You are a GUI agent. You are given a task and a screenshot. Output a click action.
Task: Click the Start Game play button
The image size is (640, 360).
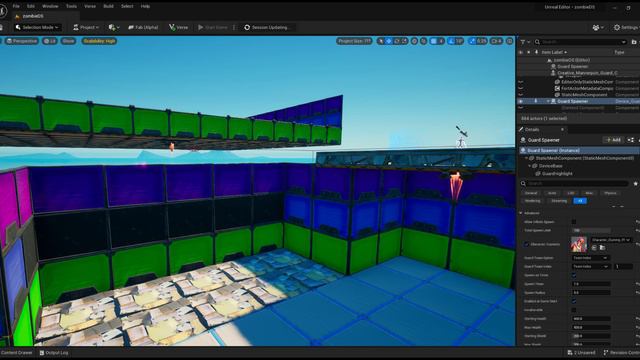click(x=212, y=27)
